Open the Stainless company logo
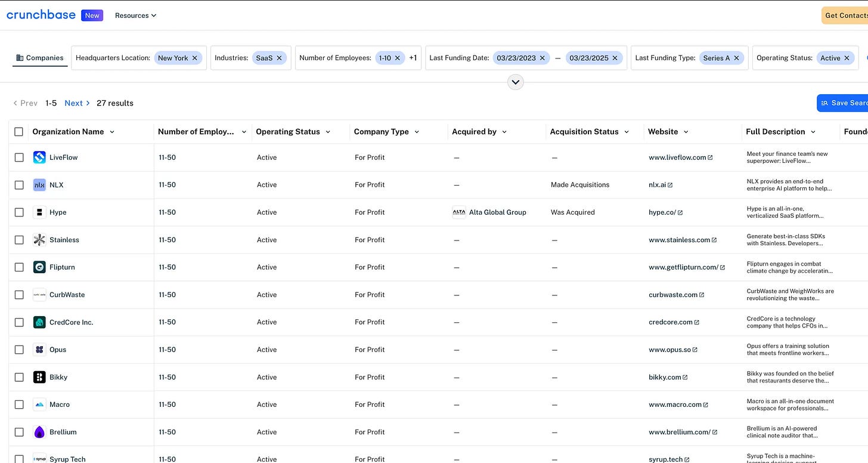The image size is (868, 463). (39, 240)
